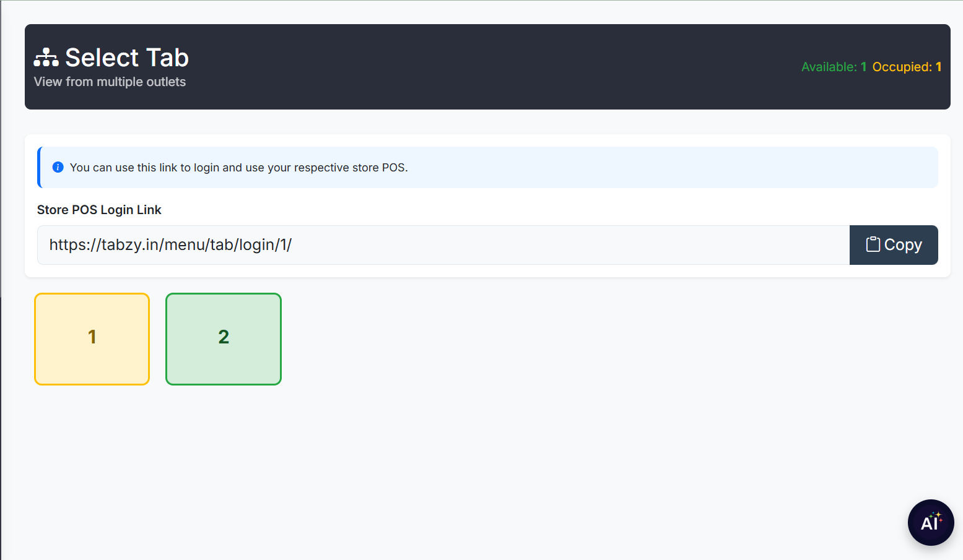The image size is (963, 560).
Task: Click the clipboard icon on Copy button
Action: coord(873,244)
